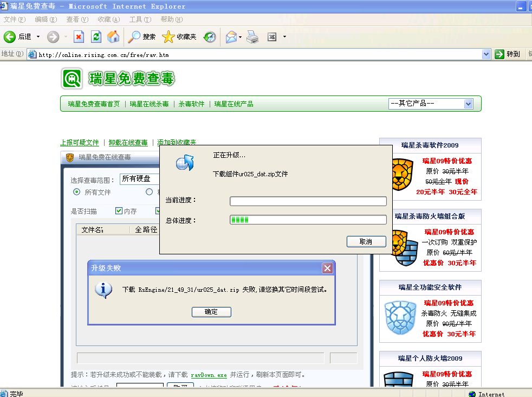Click the Forward arrow icon
This screenshot has height=397, width=532.
53,37
